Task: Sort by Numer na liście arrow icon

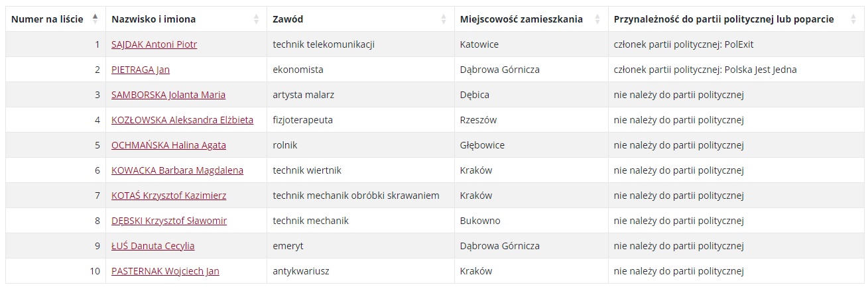Action: point(95,19)
